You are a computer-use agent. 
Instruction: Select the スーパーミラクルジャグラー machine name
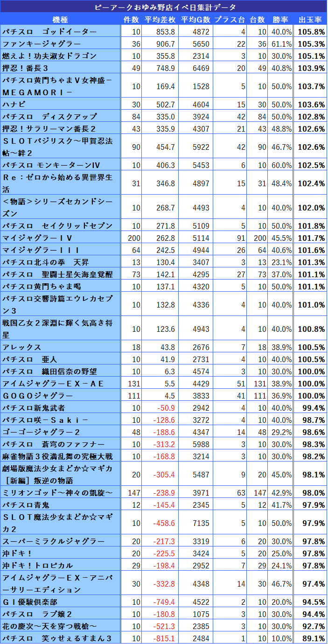(53, 541)
